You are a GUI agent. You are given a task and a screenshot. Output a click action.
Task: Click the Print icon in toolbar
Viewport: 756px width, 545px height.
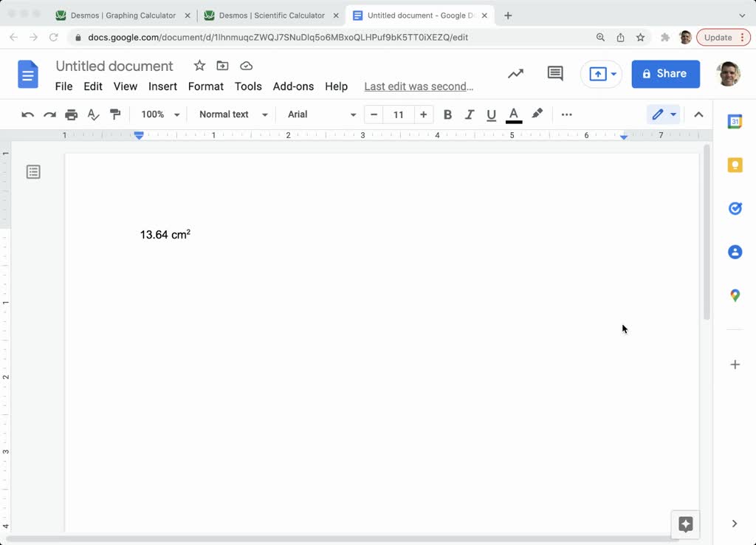click(x=72, y=114)
